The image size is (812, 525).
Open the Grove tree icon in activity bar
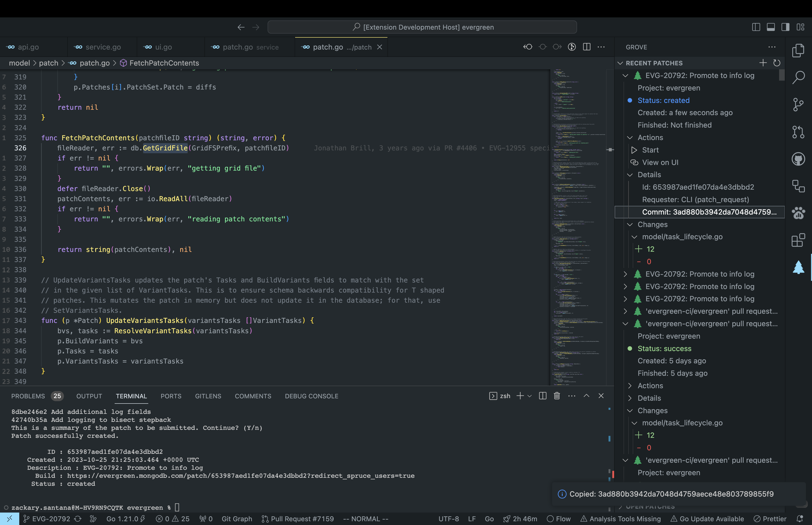[798, 267]
